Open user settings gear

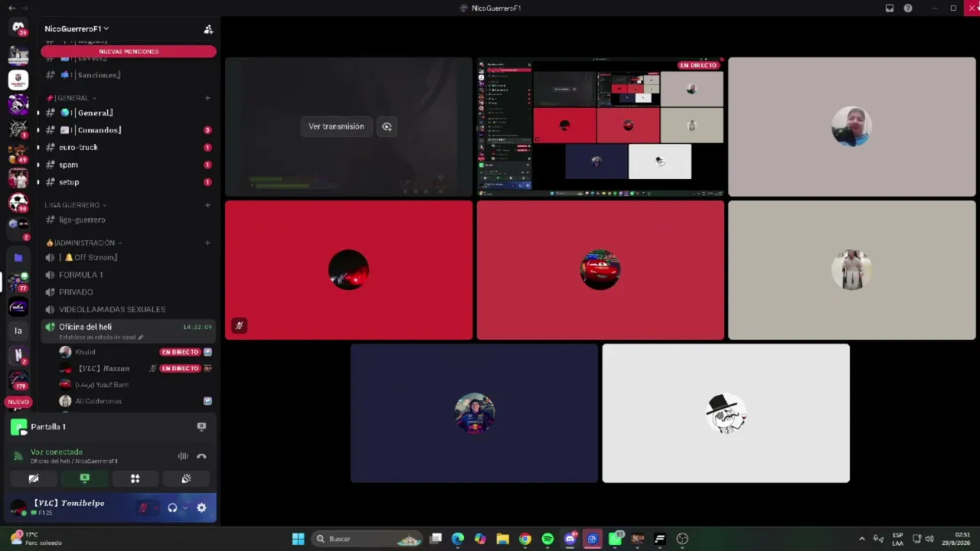pos(201,507)
